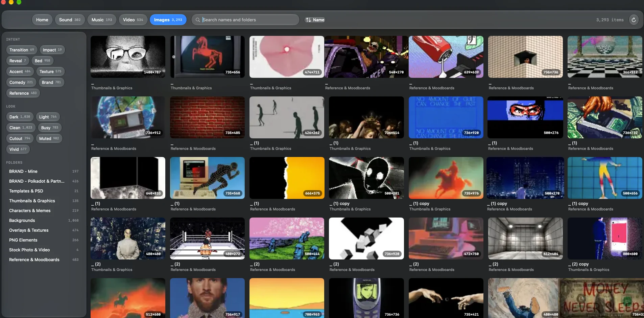
Task: Toggle the Accent intent filter
Action: (x=20, y=71)
